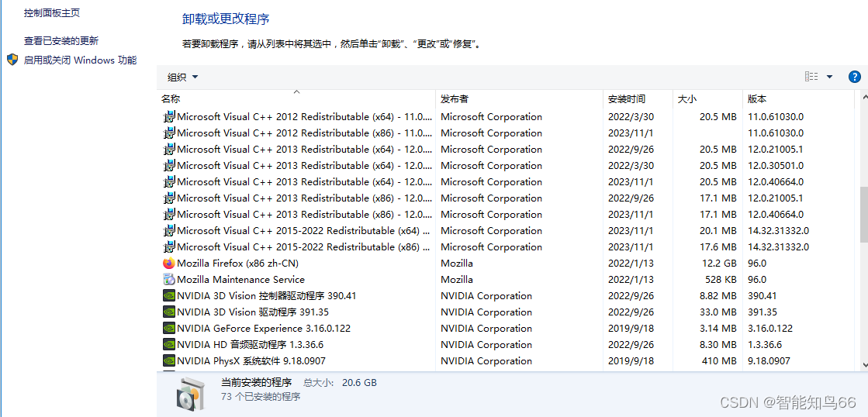
Task: Click the NVIDIA GeForce Experience icon
Action: click(169, 329)
